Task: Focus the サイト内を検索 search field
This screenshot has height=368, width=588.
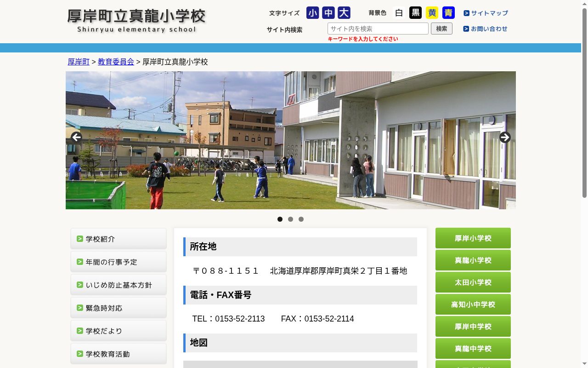Action: tap(378, 29)
